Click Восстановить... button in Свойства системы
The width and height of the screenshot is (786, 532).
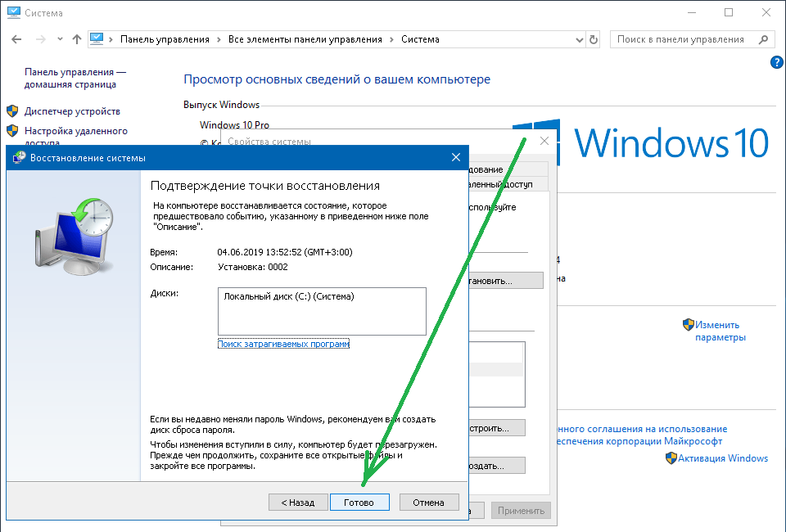coord(506,281)
